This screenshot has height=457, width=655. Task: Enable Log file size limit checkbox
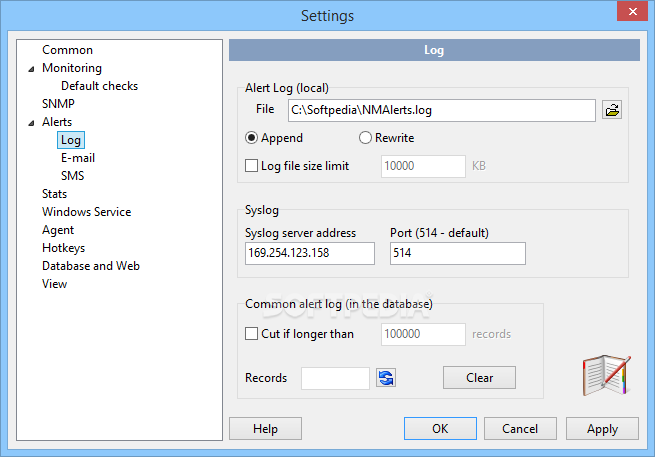(x=251, y=166)
